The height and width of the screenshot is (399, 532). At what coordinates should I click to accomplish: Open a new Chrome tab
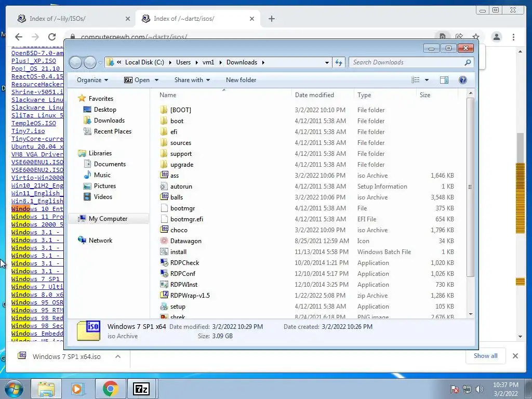[x=271, y=19]
